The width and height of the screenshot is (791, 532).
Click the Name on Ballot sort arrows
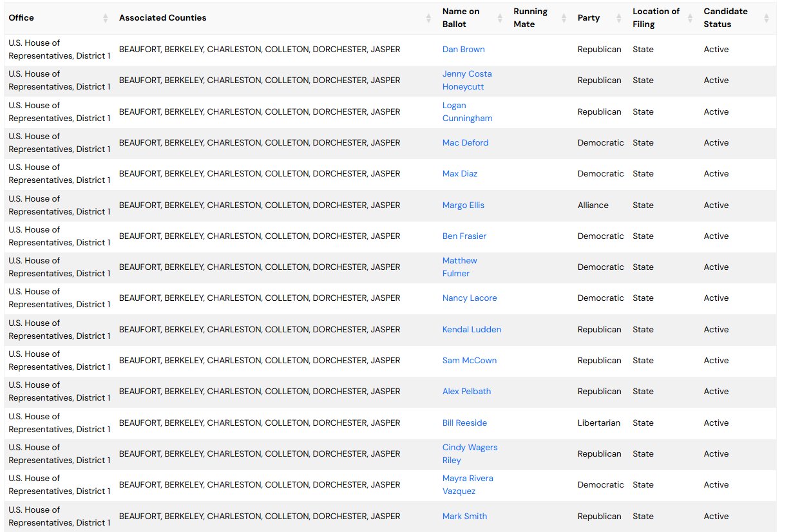(x=500, y=18)
